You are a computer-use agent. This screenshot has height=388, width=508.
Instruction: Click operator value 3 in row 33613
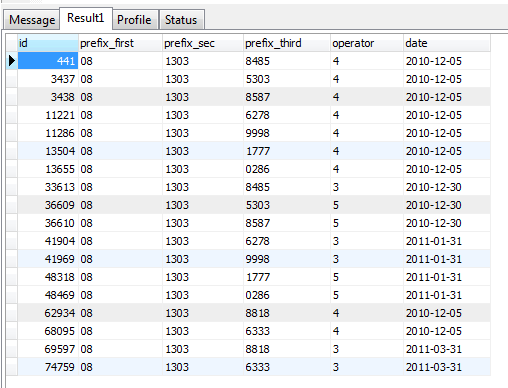click(x=367, y=187)
